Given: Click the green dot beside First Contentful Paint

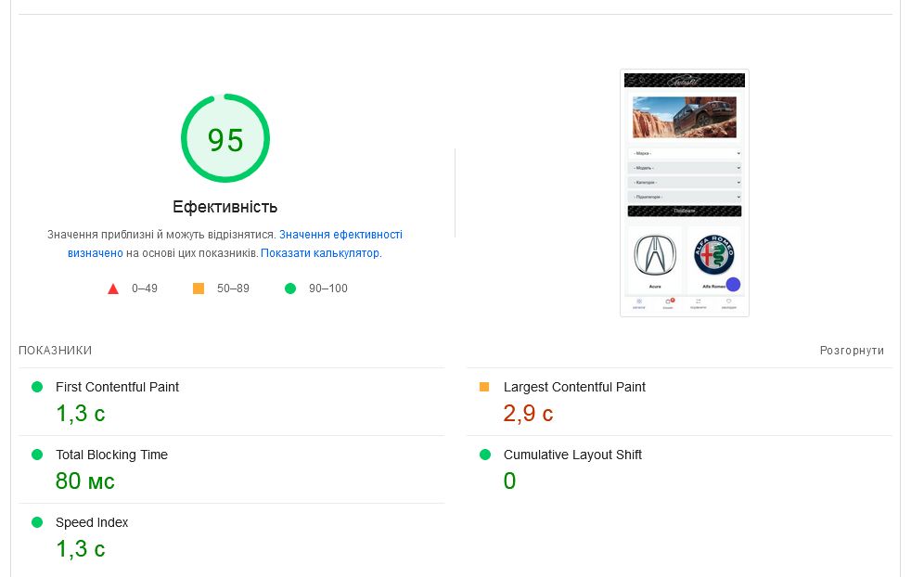Looking at the screenshot, I should coord(37,387).
